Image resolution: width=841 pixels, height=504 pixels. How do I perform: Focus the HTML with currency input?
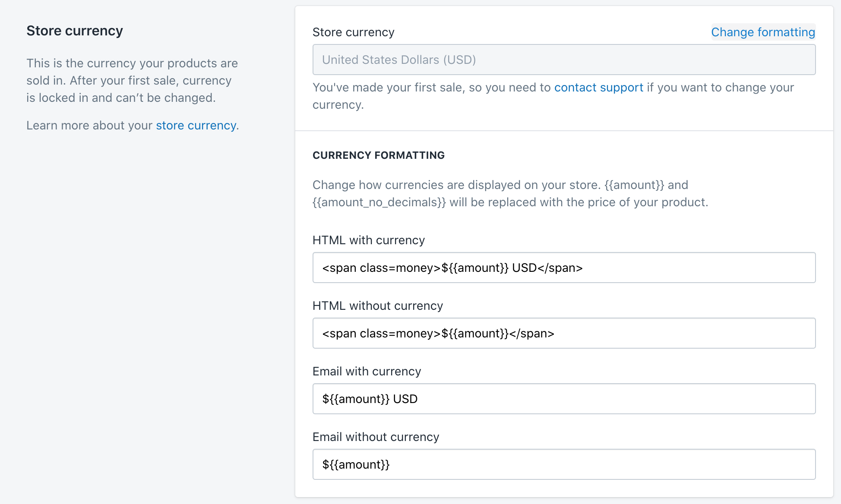coord(564,268)
